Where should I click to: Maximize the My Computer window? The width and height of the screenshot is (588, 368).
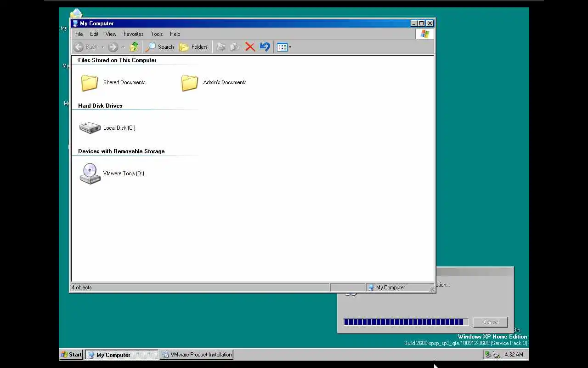coord(422,23)
